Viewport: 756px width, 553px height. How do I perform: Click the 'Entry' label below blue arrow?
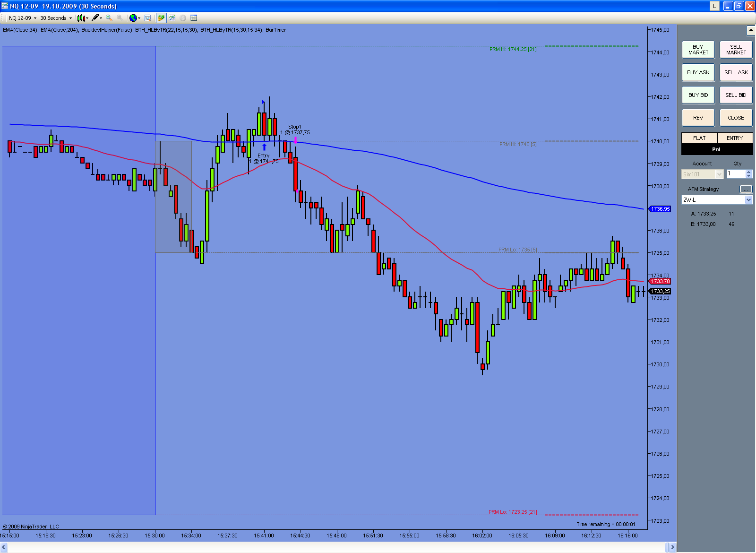click(264, 156)
